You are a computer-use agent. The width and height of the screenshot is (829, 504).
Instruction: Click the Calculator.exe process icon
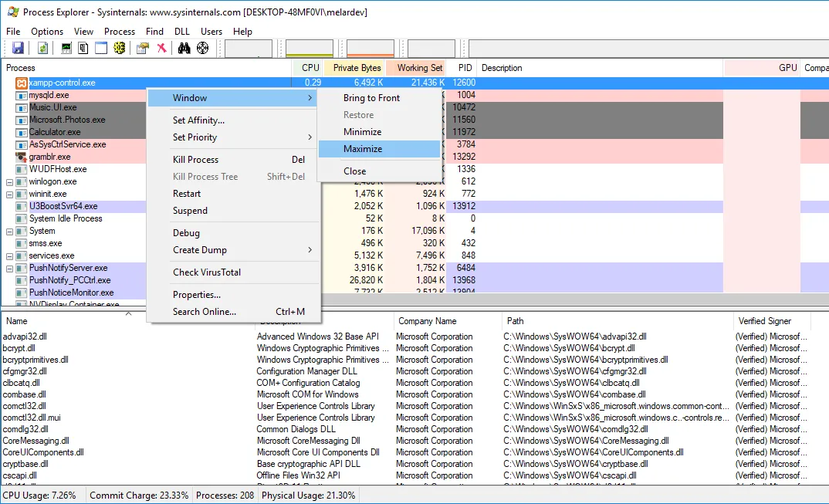point(21,132)
